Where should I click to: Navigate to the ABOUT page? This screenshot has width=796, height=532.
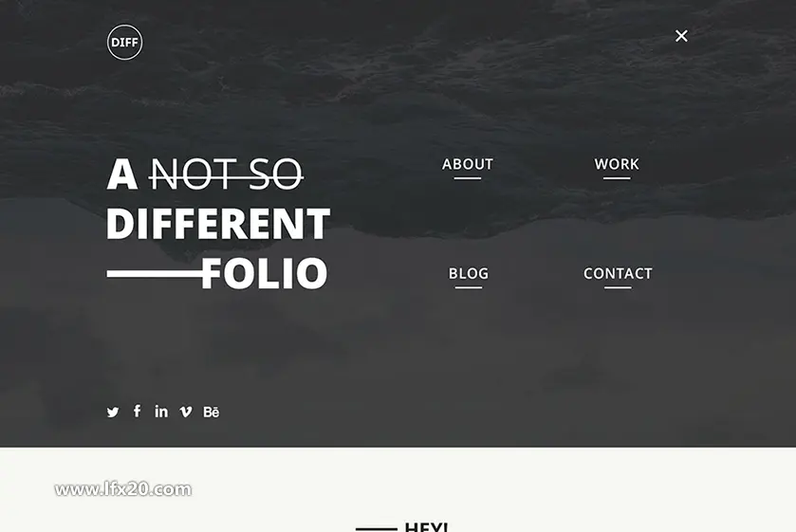pos(468,164)
